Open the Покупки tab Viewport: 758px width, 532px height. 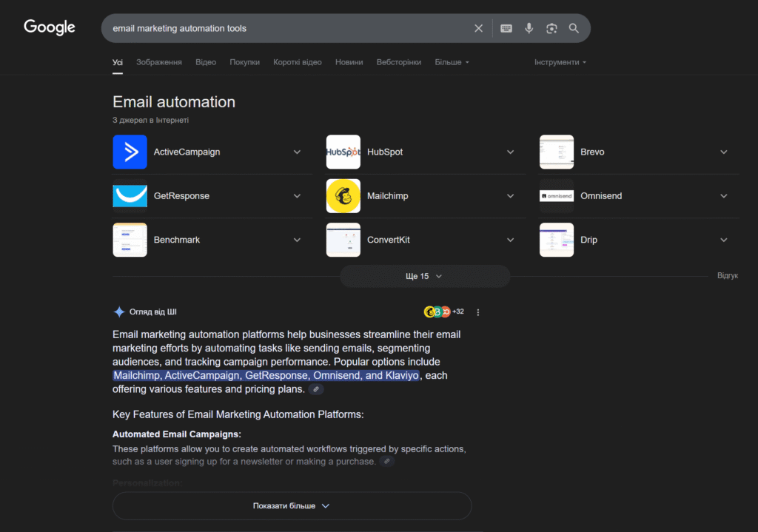244,62
